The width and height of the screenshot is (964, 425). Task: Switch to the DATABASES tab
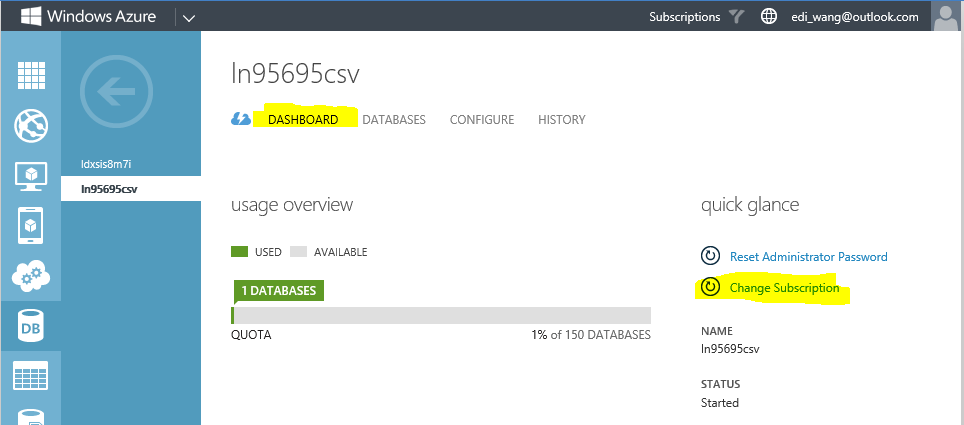coord(394,120)
